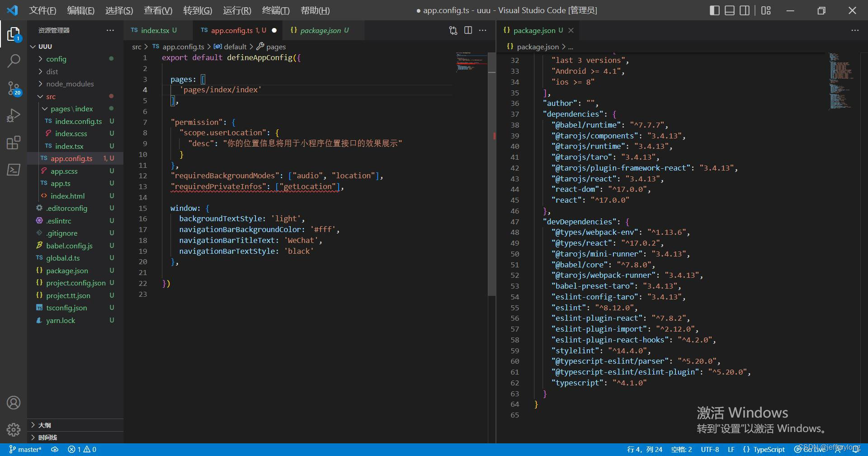This screenshot has width=868, height=456.
Task: Open the 转到(G) menu
Action: pos(198,10)
